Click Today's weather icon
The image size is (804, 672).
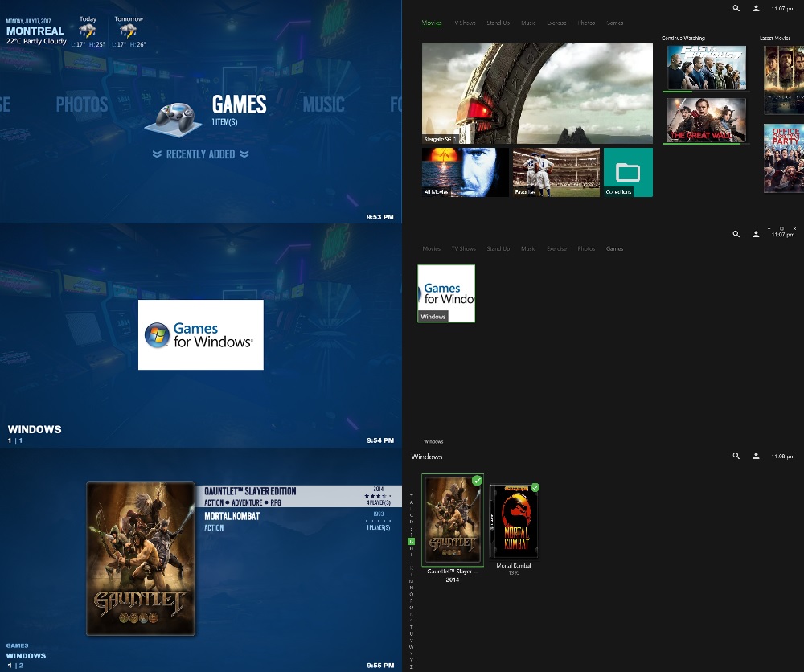point(88,31)
